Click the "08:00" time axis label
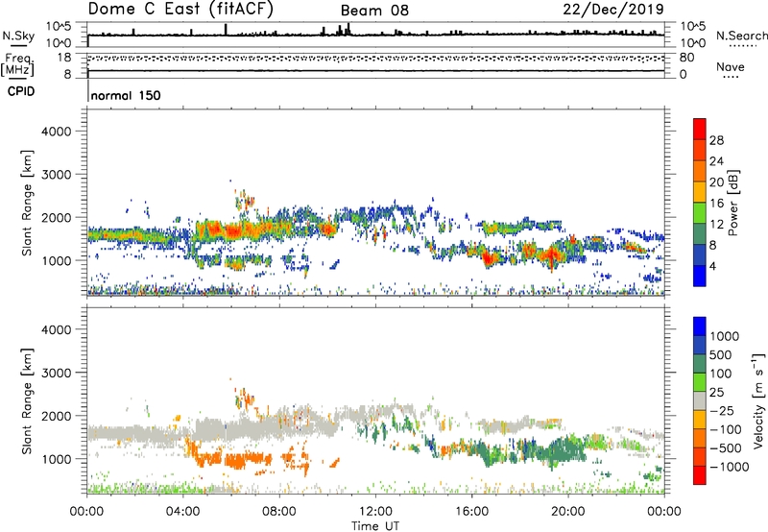 click(x=279, y=512)
